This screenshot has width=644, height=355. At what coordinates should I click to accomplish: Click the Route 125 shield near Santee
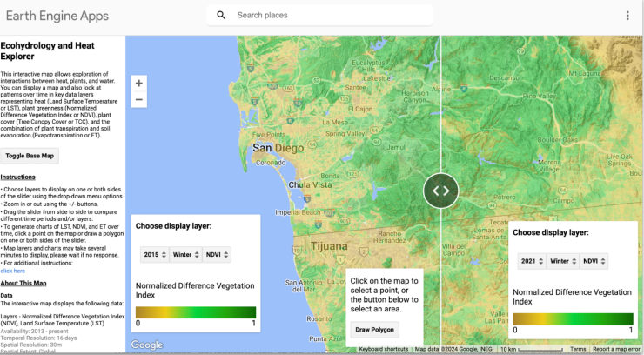(x=344, y=99)
